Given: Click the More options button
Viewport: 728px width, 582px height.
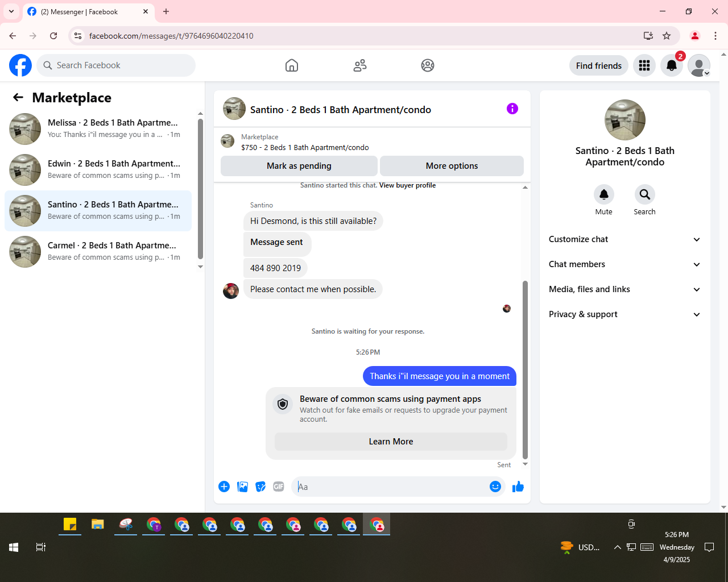Looking at the screenshot, I should point(452,166).
